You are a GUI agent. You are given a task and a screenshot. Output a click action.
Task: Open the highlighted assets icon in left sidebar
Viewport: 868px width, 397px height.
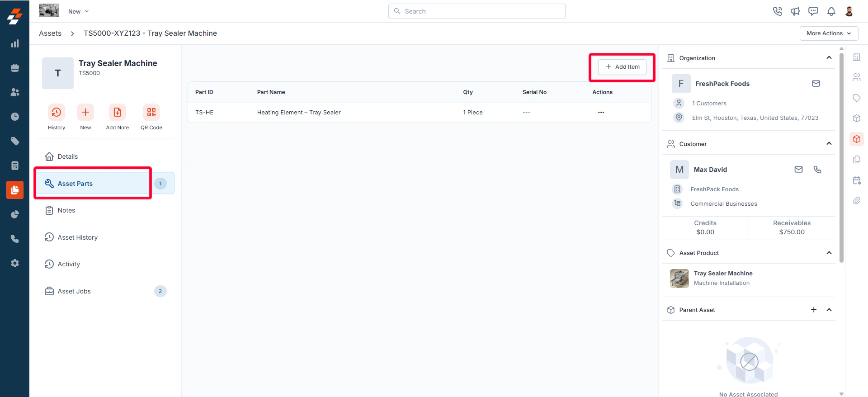(x=15, y=190)
